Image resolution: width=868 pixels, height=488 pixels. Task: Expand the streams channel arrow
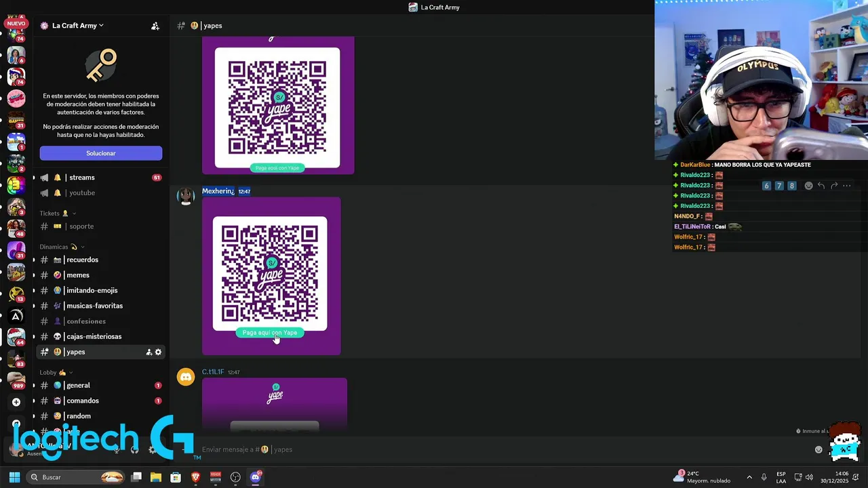(34, 178)
